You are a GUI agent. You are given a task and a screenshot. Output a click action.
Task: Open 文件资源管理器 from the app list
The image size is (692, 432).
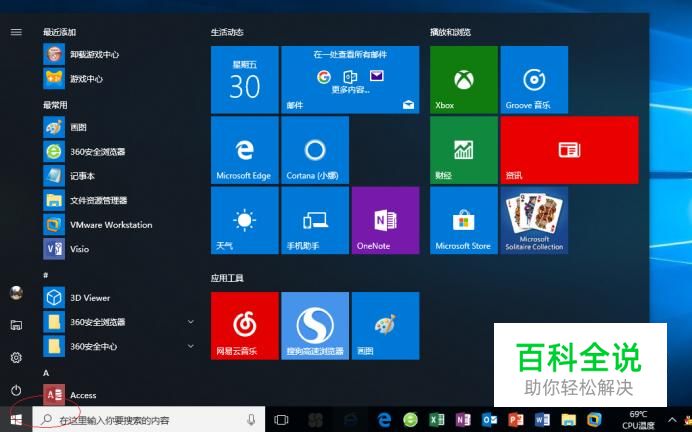(119, 200)
